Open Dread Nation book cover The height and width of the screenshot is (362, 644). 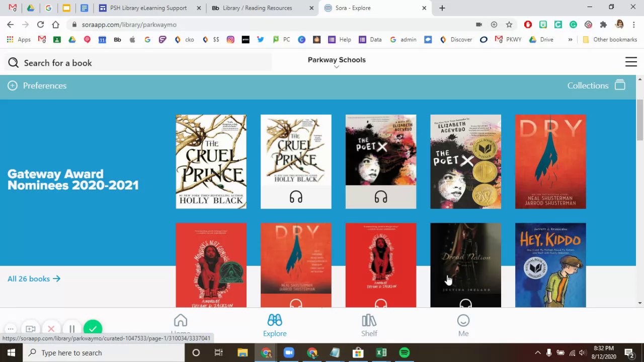pos(465,265)
